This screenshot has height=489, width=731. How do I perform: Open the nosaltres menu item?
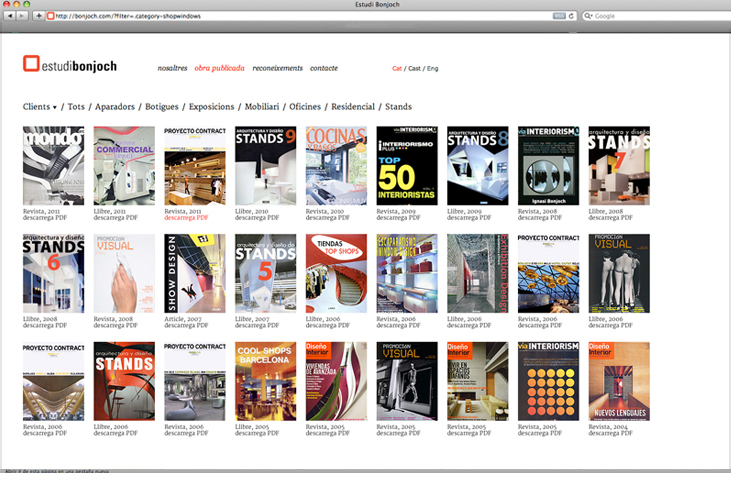click(x=172, y=68)
